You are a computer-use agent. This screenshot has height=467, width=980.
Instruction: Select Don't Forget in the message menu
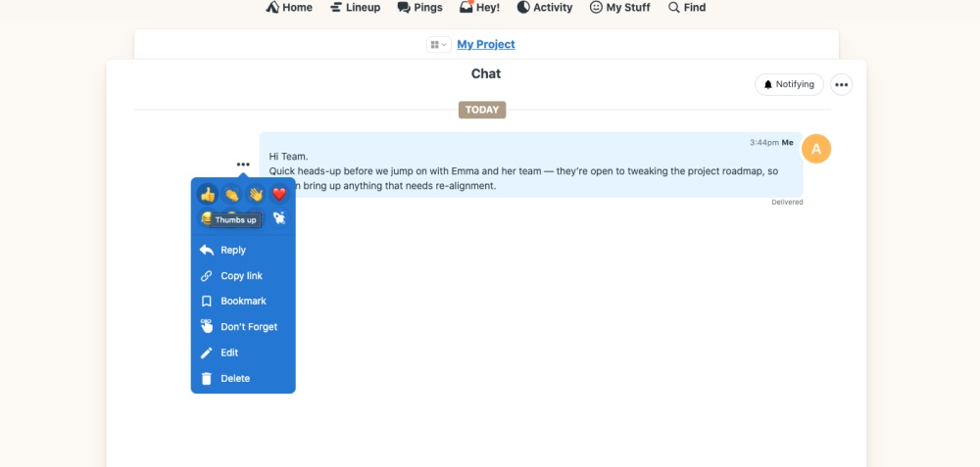coord(243,327)
